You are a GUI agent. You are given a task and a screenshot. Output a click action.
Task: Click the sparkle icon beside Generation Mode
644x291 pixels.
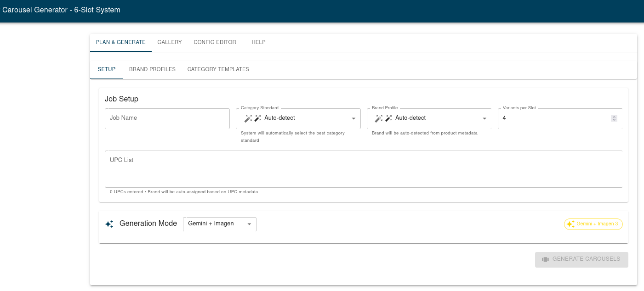[109, 224]
